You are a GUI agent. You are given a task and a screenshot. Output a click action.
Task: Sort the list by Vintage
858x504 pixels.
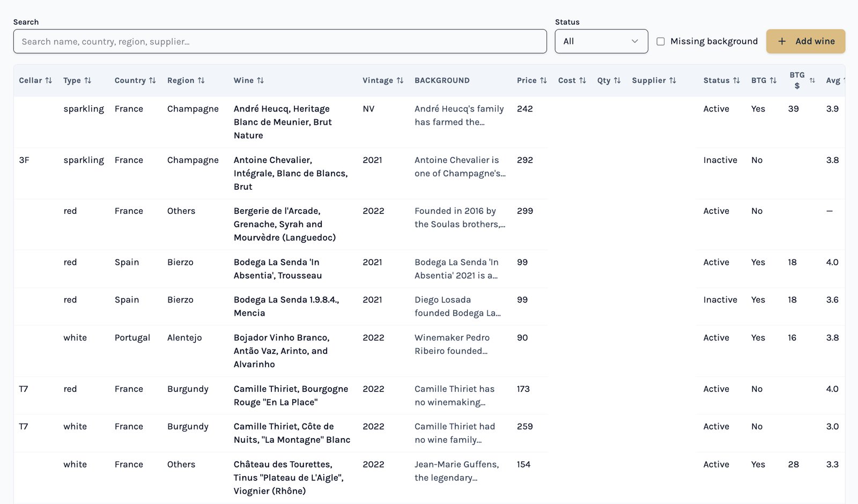[383, 80]
